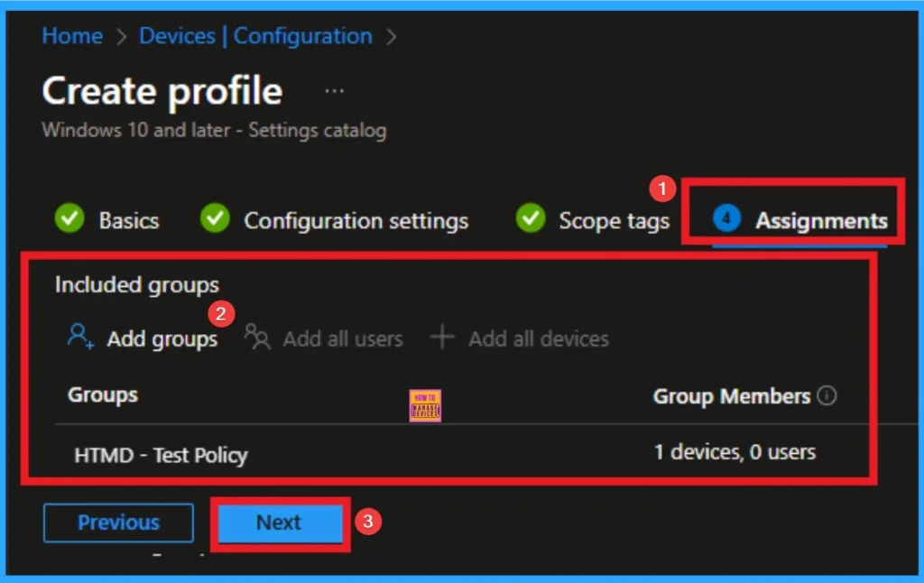924x583 pixels.
Task: Open the ellipsis menu beside Create profile
Action: point(334,92)
